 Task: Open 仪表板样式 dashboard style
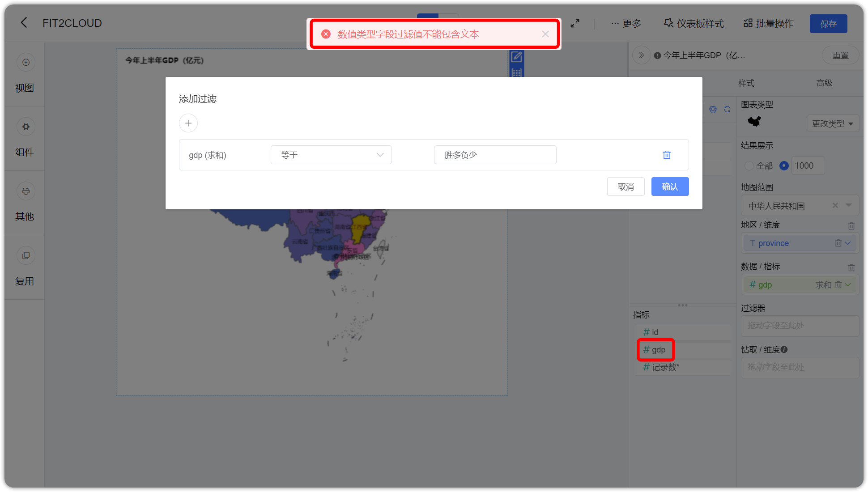[x=694, y=23]
